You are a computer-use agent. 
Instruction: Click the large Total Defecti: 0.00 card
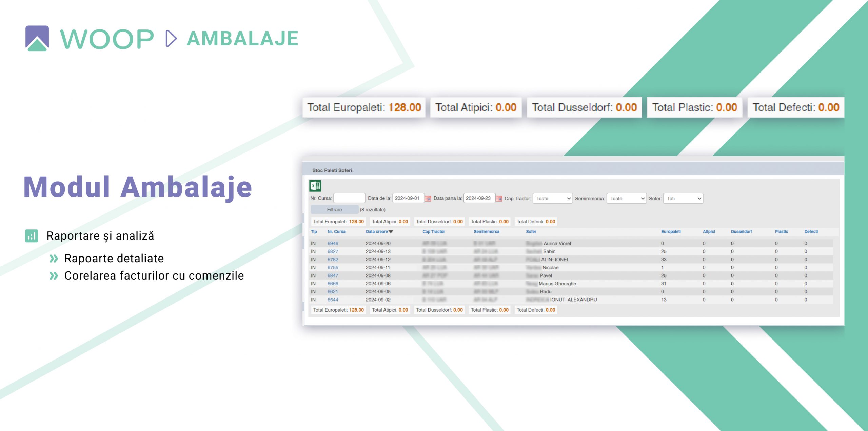point(796,107)
